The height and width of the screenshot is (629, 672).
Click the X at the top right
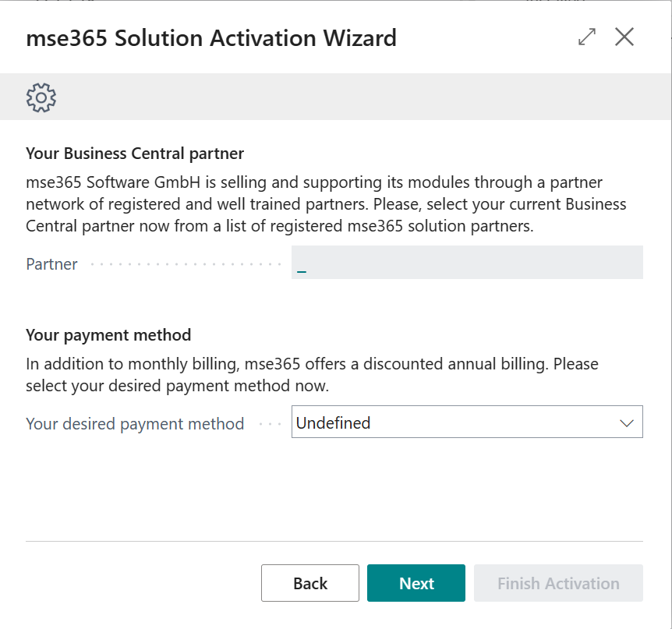click(x=624, y=37)
